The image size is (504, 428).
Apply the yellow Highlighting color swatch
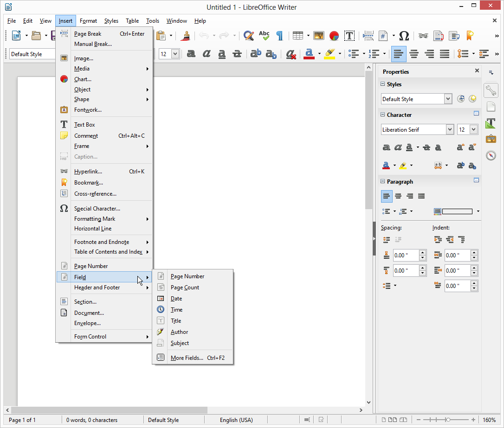pyautogui.click(x=330, y=54)
